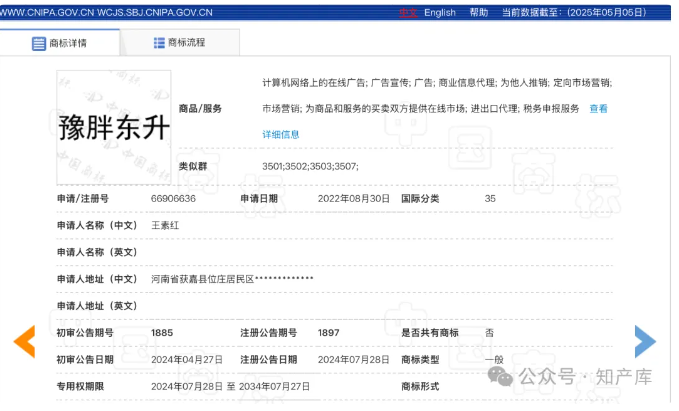
Task: Click the 商标流程 tab list icon
Action: click(158, 43)
